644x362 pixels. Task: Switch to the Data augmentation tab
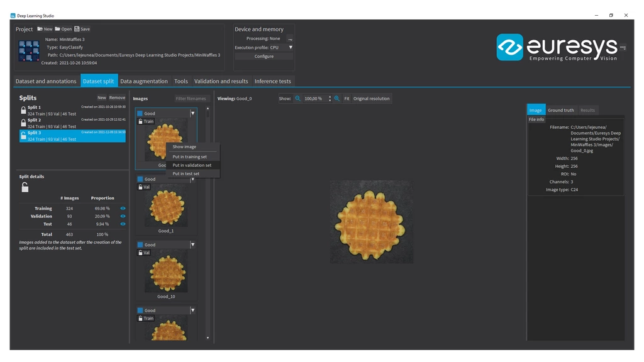click(x=144, y=81)
